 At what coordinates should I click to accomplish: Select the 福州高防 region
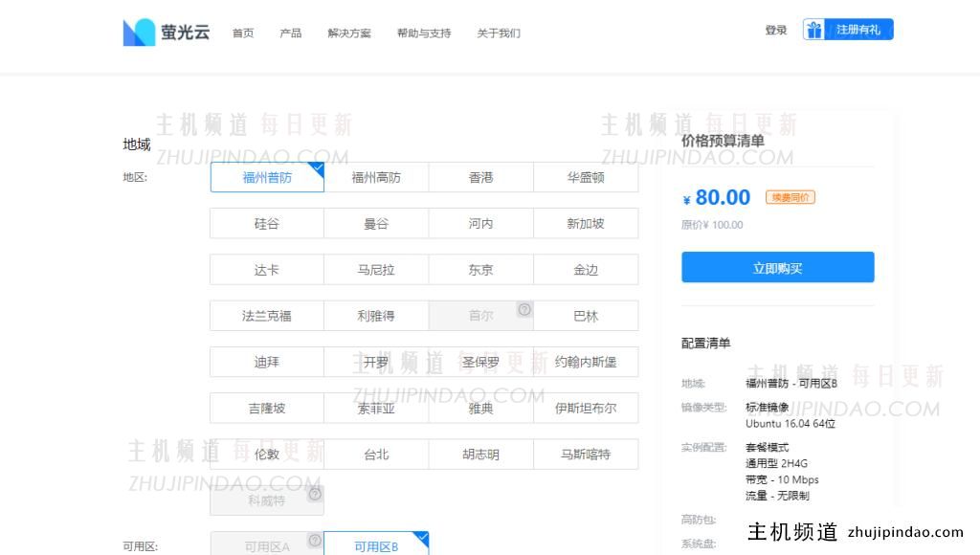(x=376, y=177)
